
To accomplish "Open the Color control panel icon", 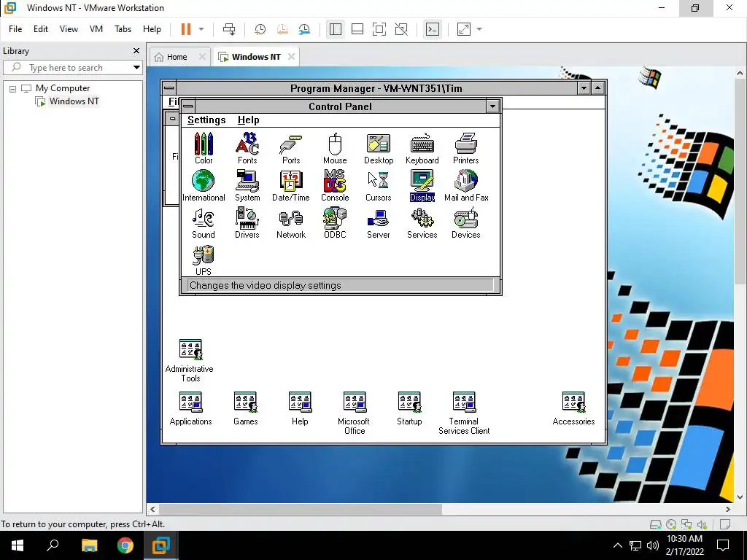I will coord(204,148).
